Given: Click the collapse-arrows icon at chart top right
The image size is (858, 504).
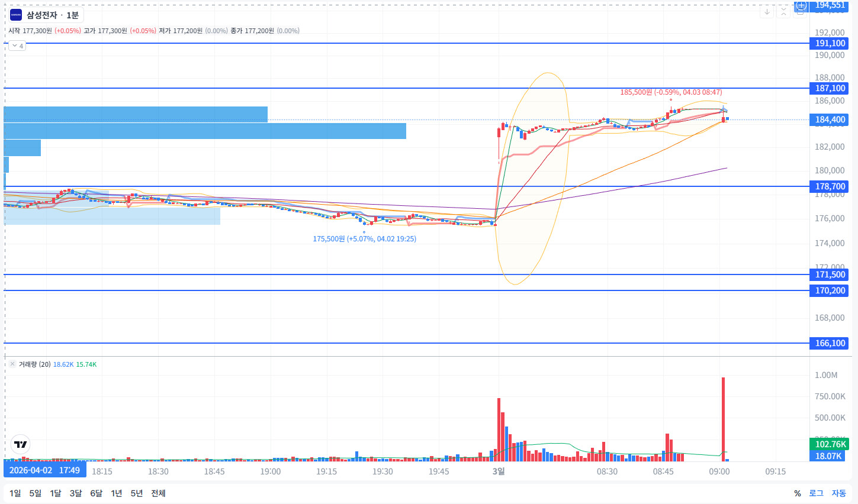Looking at the screenshot, I should [x=783, y=12].
